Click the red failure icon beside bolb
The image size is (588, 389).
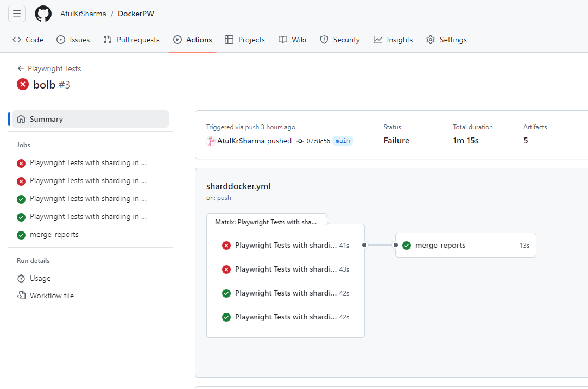pyautogui.click(x=22, y=84)
